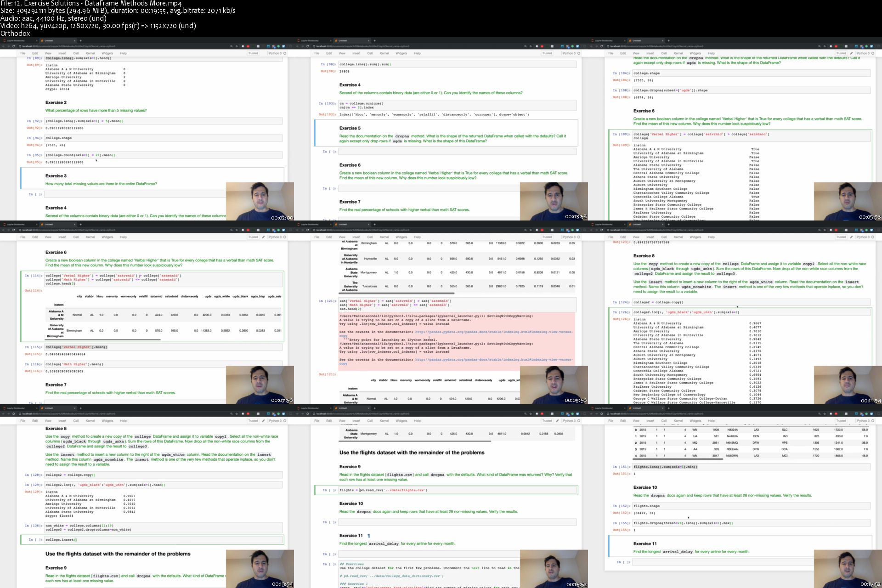
Task: Open Widgets menu in the 00:09:56 frame
Action: (x=401, y=237)
